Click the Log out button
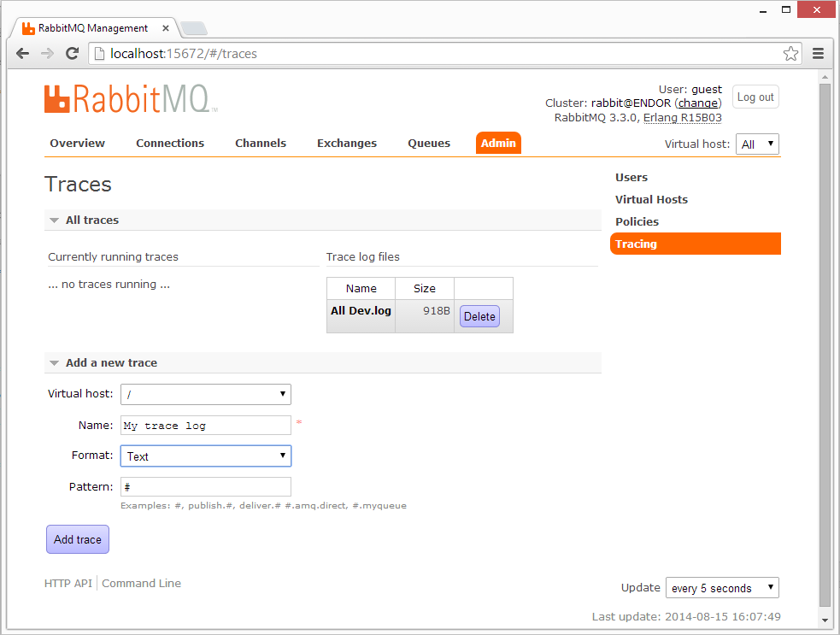Image resolution: width=840 pixels, height=635 pixels. [755, 97]
